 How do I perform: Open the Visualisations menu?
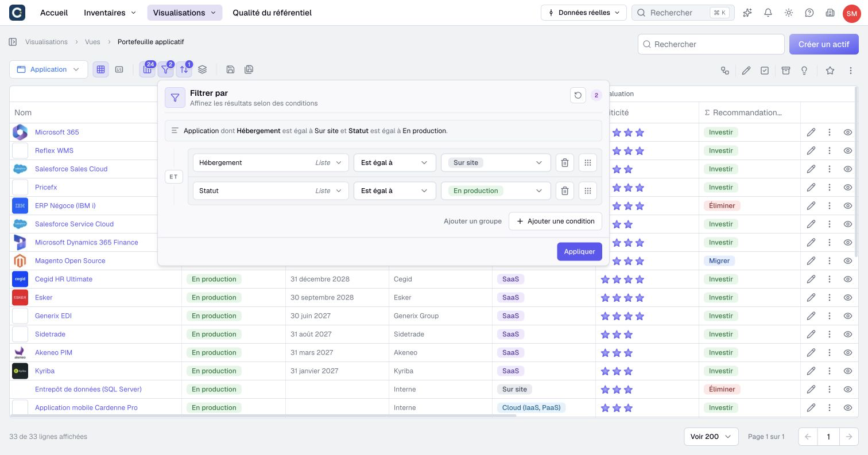184,13
